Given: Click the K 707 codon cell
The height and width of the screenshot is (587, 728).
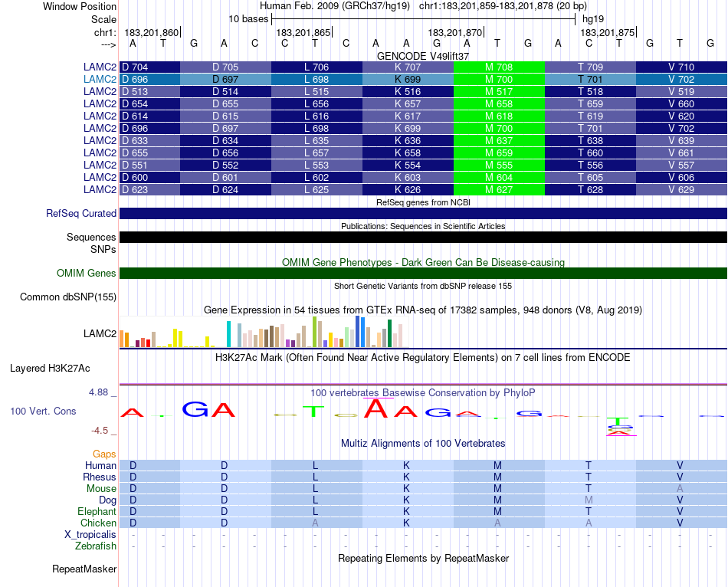Looking at the screenshot, I should [408, 67].
